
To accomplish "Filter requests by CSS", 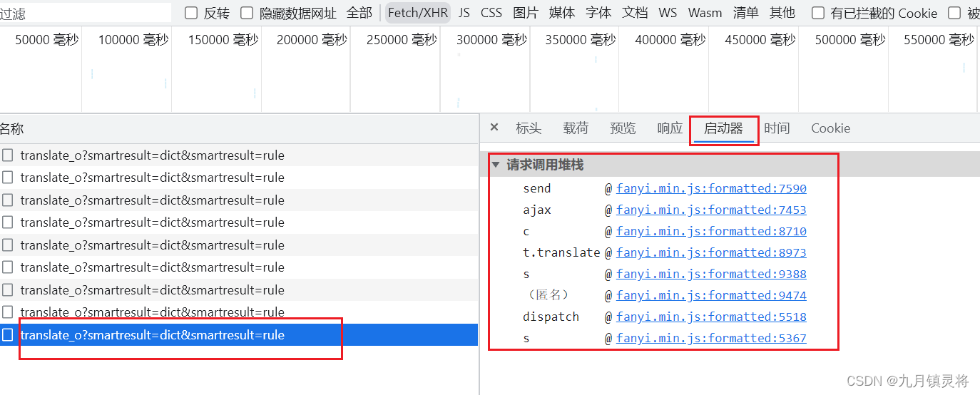I will point(491,13).
